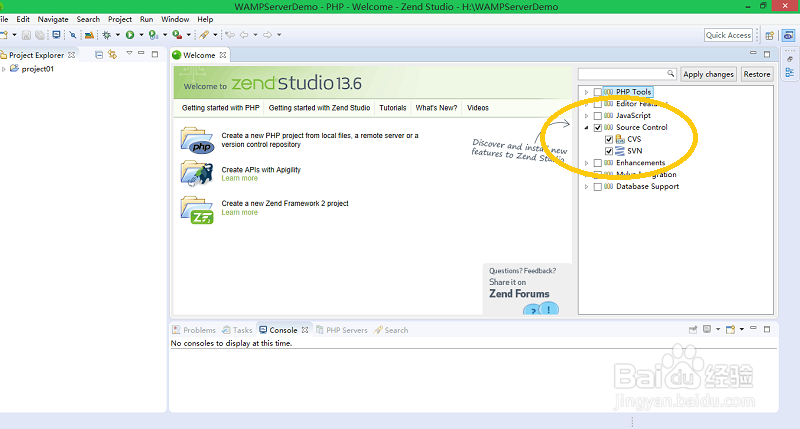
Task: Click the Save toolbar icon
Action: [x=26, y=35]
